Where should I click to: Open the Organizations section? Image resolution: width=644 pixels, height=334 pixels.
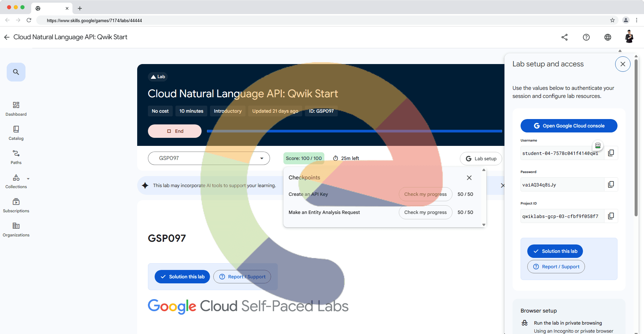tap(16, 230)
